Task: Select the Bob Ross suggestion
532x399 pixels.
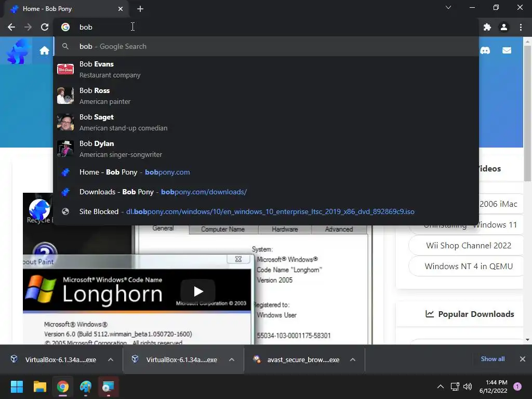Action: tap(267, 96)
